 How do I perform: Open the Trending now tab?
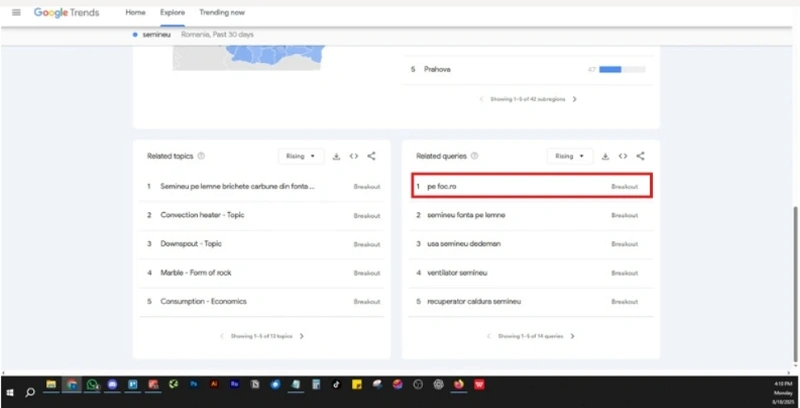[222, 12]
